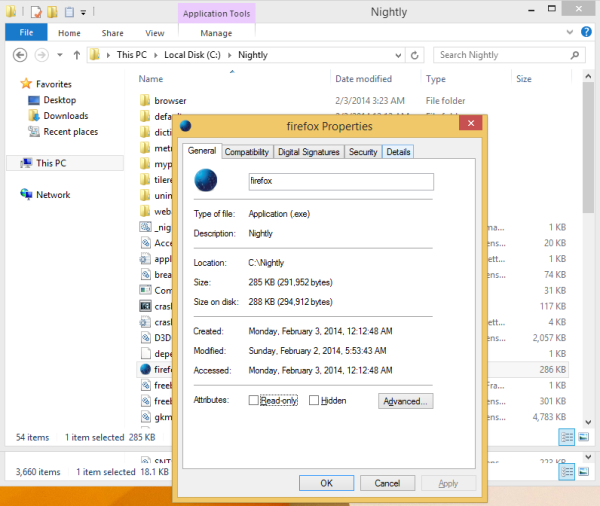
Task: Click Nightly in the address breadcrumb
Action: pyautogui.click(x=253, y=55)
